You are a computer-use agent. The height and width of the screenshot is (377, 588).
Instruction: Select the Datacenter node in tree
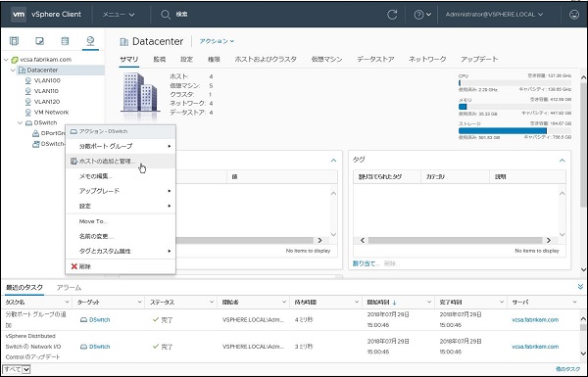[42, 71]
